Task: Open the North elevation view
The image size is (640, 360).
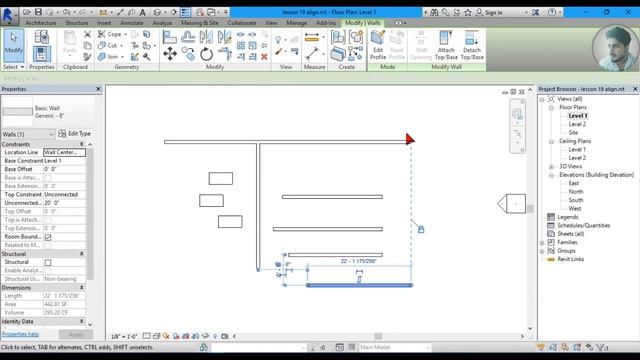Action: click(x=576, y=191)
